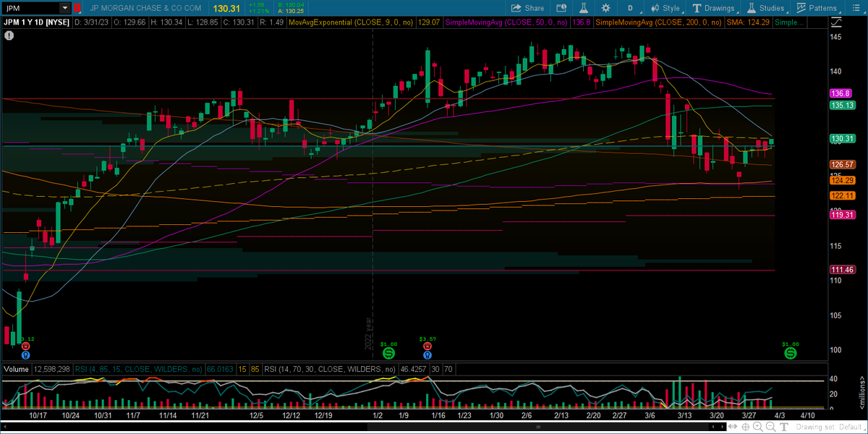
Task: Click the Share button
Action: click(527, 8)
